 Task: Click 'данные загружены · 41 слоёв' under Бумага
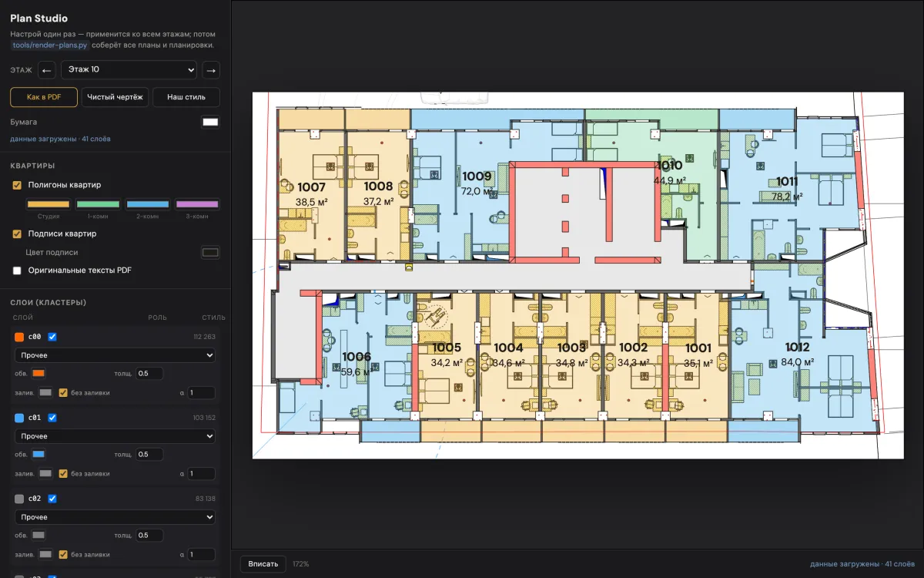click(60, 139)
